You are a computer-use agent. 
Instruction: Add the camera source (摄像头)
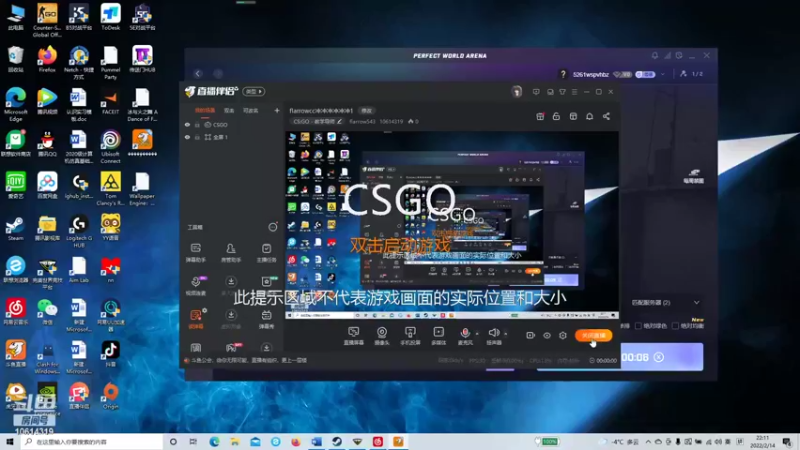[382, 336]
